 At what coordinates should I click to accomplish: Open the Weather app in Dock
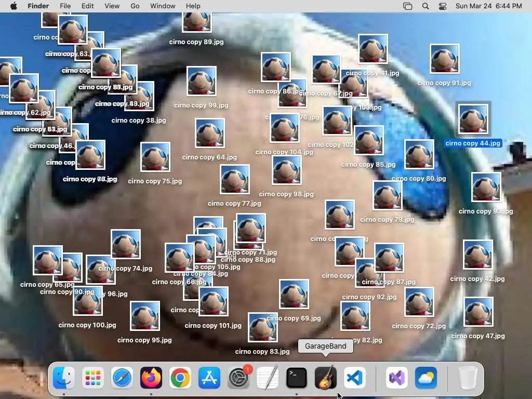426,378
